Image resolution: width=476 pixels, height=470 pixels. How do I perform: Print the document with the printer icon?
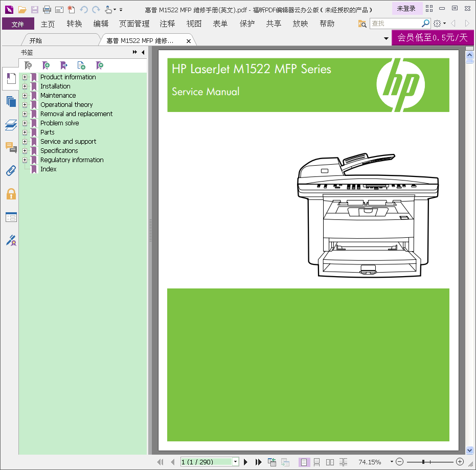[47, 10]
